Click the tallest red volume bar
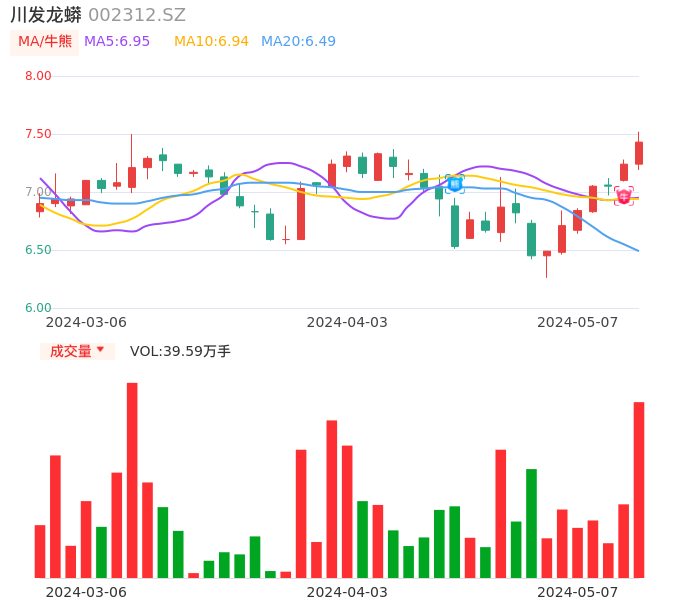Screen dimensions: 686x606 132,480
